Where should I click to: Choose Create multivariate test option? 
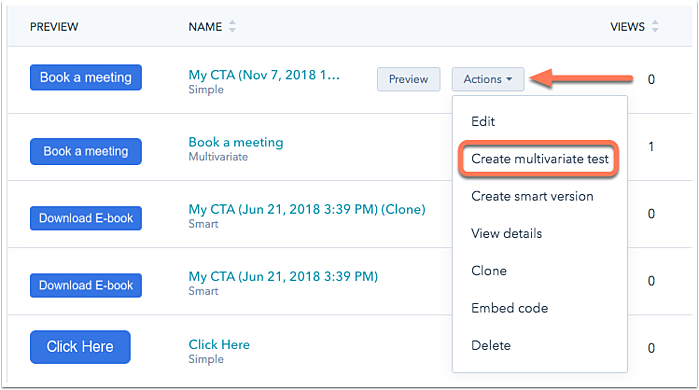pos(539,159)
